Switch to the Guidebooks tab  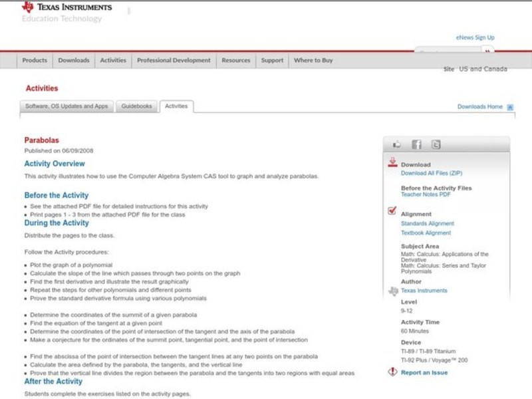(136, 106)
